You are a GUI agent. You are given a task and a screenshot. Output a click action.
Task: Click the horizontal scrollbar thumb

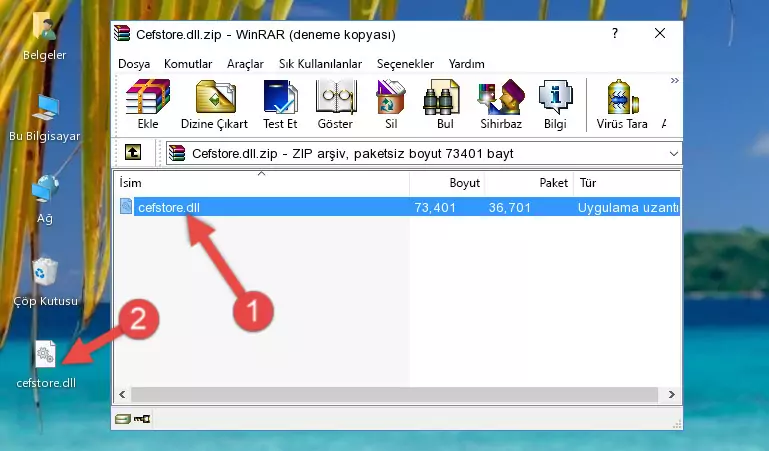click(x=394, y=395)
